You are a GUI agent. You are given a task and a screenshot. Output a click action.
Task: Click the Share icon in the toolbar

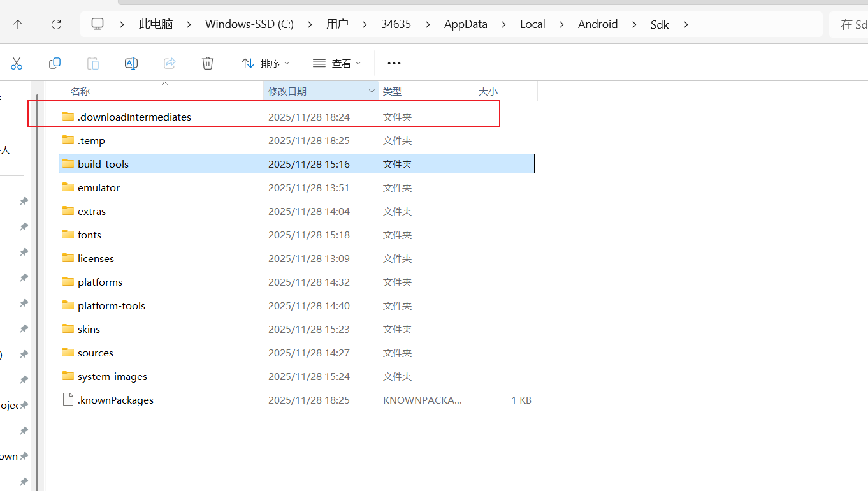169,63
